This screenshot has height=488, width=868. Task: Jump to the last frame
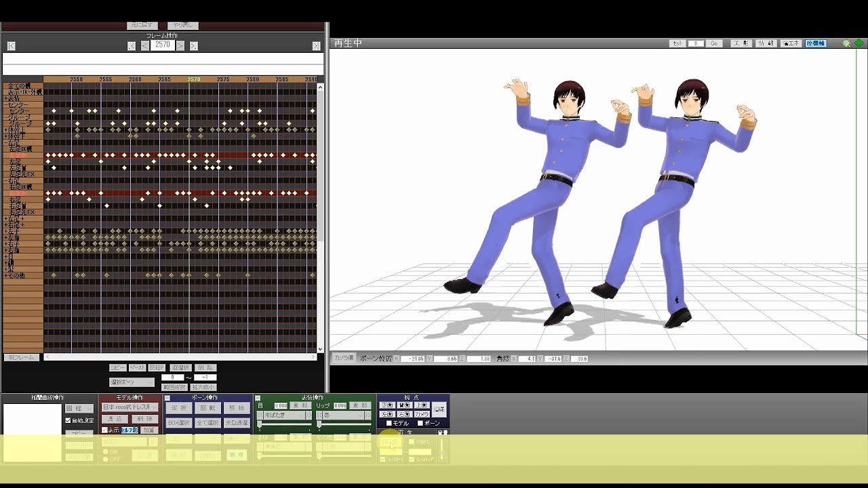(316, 45)
